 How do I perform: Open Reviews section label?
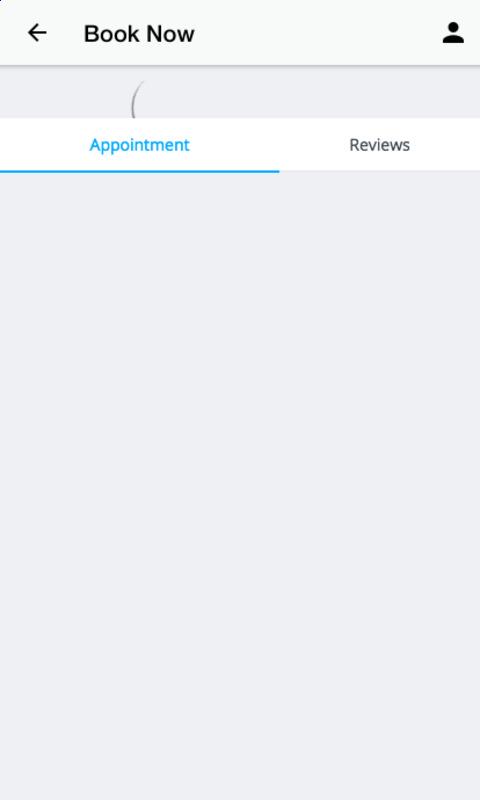tap(380, 145)
